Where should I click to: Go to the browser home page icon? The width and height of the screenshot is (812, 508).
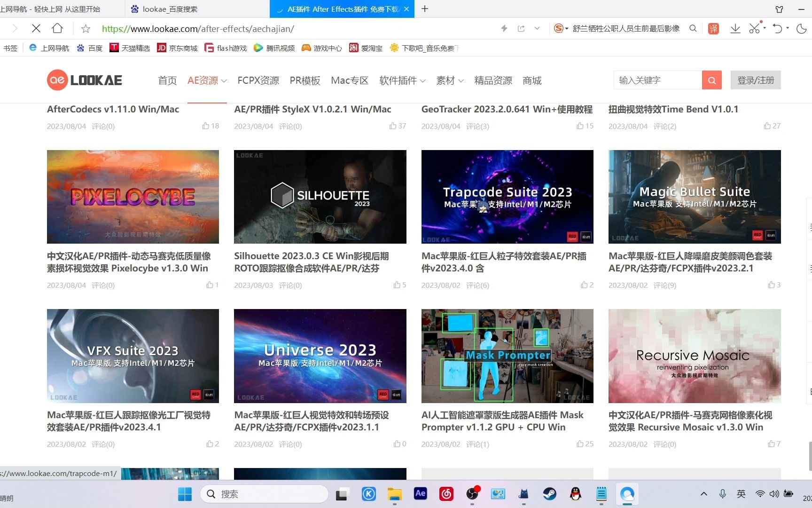pos(57,29)
